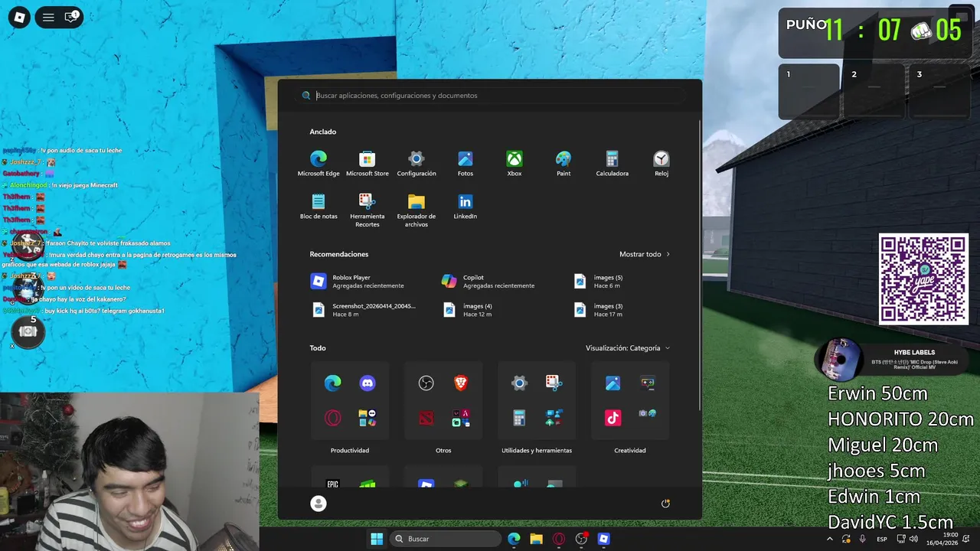Screen dimensions: 980x551
Task: Open OBS Studio in Otros category
Action: click(x=426, y=383)
